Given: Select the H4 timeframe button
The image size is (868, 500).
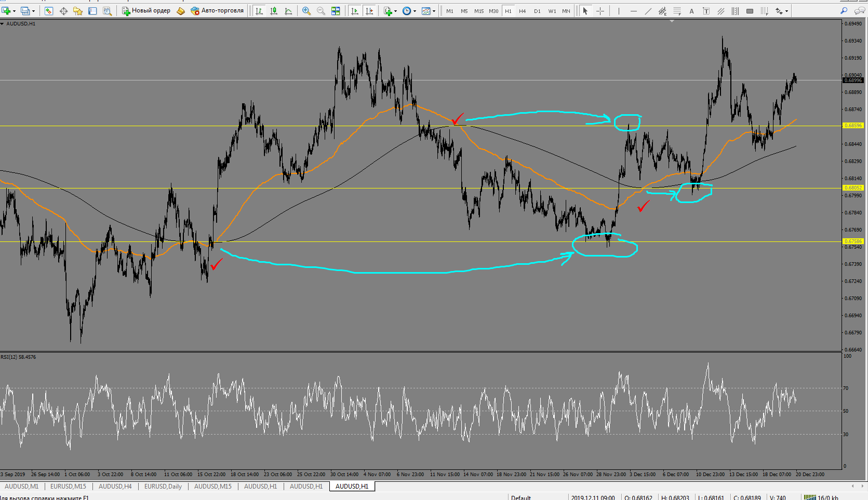Looking at the screenshot, I should tap(523, 11).
